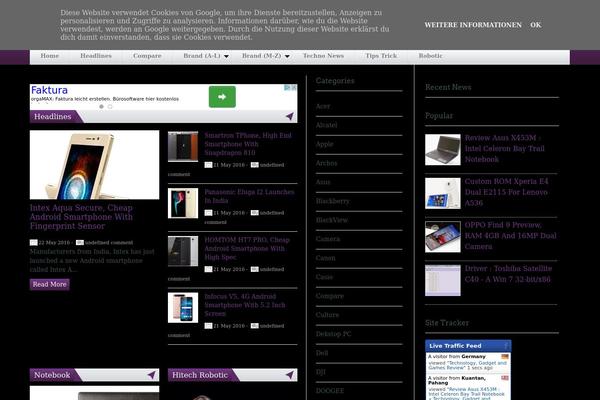
Task: Go to Robotic menu item
Action: point(430,56)
